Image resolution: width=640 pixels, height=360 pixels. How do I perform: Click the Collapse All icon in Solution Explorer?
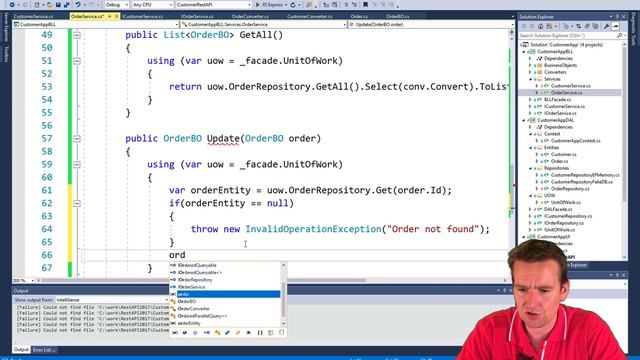point(587,26)
